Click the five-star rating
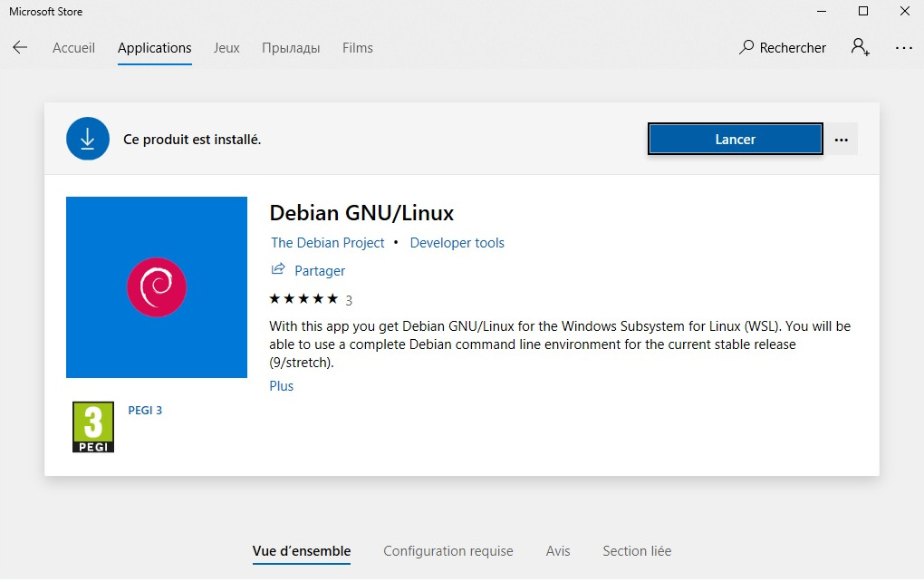This screenshot has width=924, height=582. click(303, 299)
